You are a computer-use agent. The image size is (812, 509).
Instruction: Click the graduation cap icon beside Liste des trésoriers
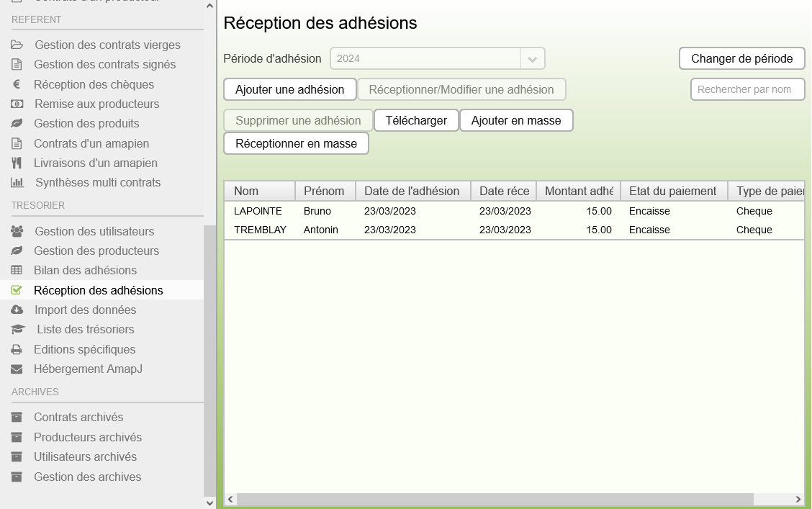click(x=18, y=329)
